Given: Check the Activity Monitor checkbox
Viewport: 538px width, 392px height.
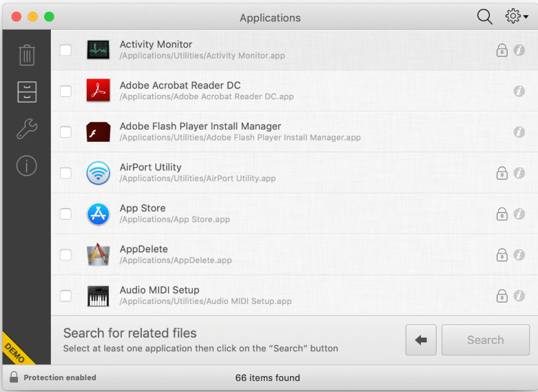Looking at the screenshot, I should pyautogui.click(x=65, y=50).
